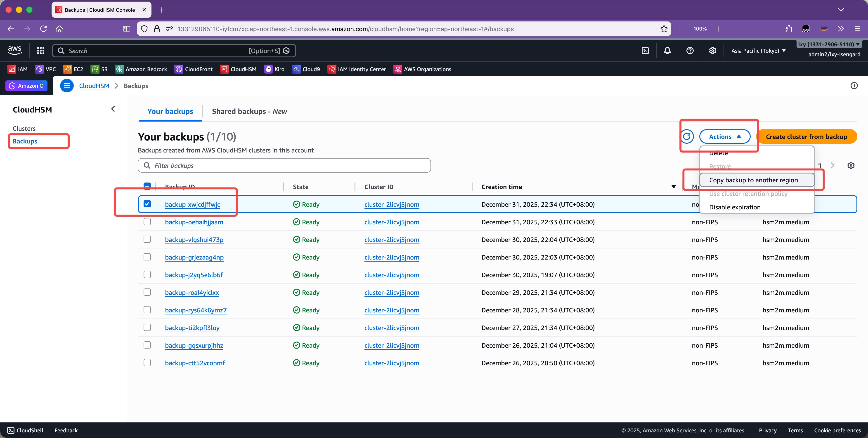
Task: Uncheck the backup-xwjcdjffwjc checkbox
Action: pyautogui.click(x=147, y=204)
